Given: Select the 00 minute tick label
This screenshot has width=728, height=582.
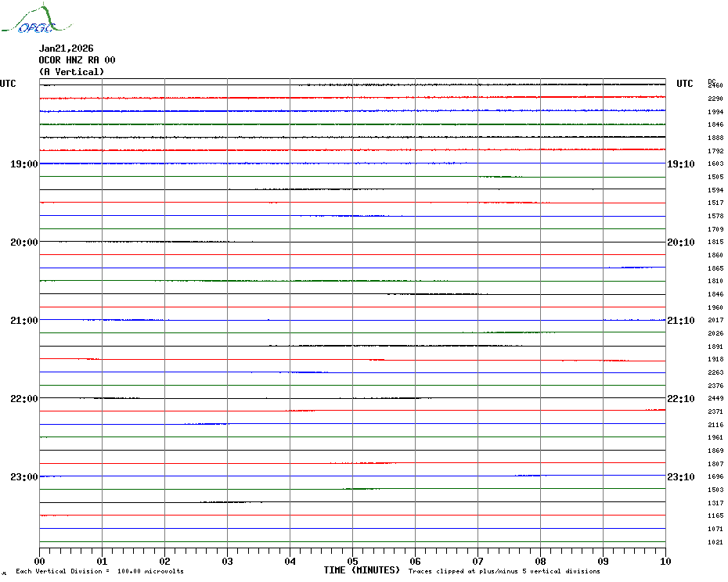Looking at the screenshot, I should (x=40, y=561).
